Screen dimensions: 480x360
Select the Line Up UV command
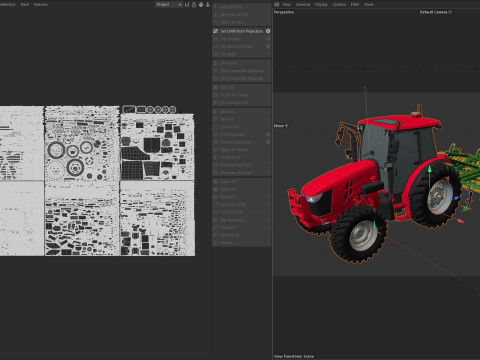coord(241,127)
